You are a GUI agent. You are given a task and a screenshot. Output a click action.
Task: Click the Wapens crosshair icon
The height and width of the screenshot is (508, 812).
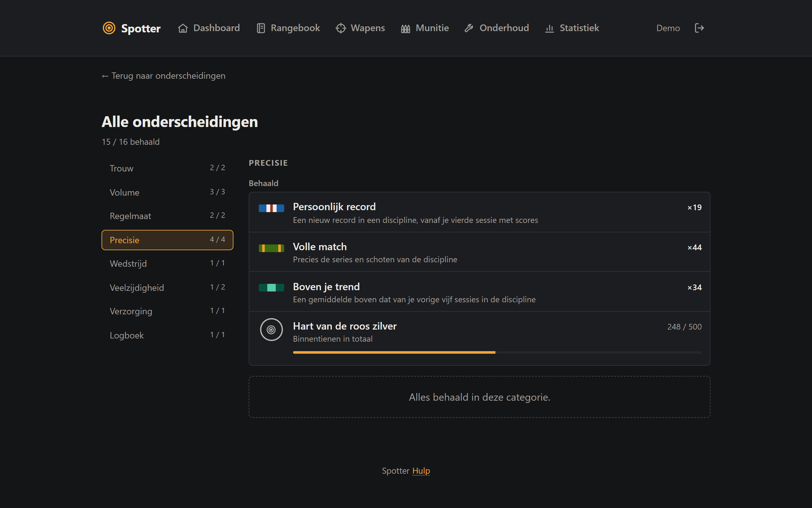[341, 28]
